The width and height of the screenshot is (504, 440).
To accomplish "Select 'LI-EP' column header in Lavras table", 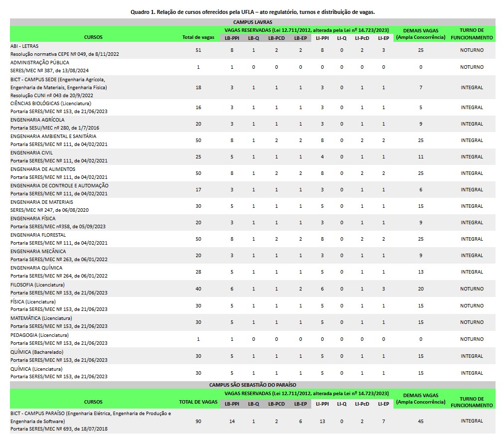I will coord(383,38).
